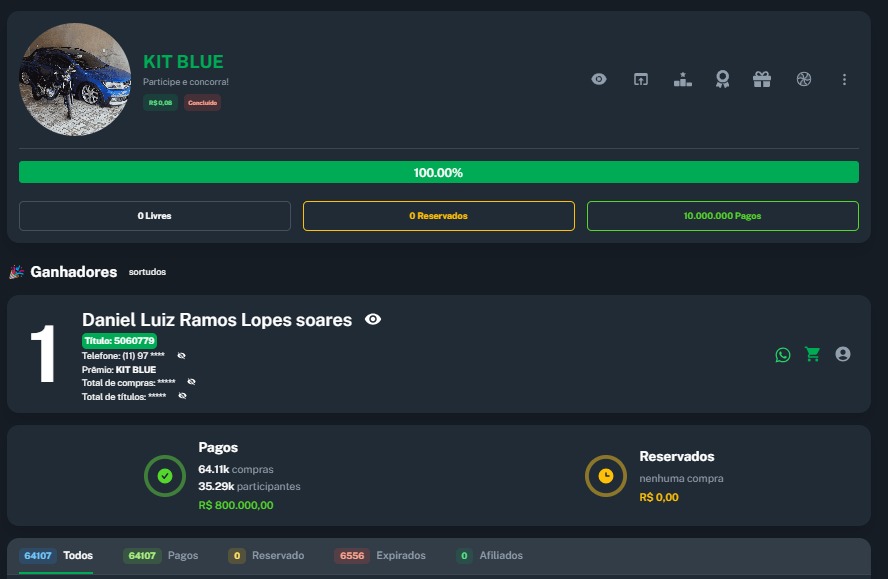Select the Reservado tab
This screenshot has height=579, width=888.
(x=268, y=555)
